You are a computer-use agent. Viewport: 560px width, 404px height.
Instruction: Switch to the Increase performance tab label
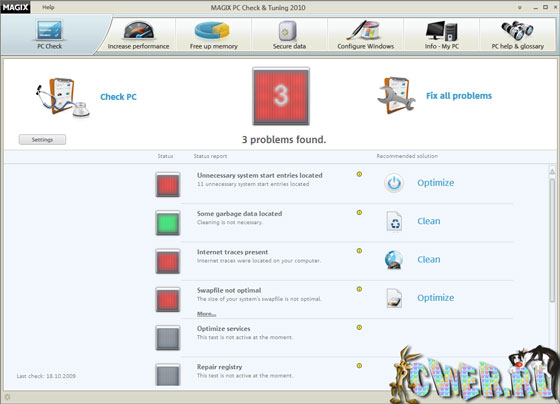(x=139, y=46)
